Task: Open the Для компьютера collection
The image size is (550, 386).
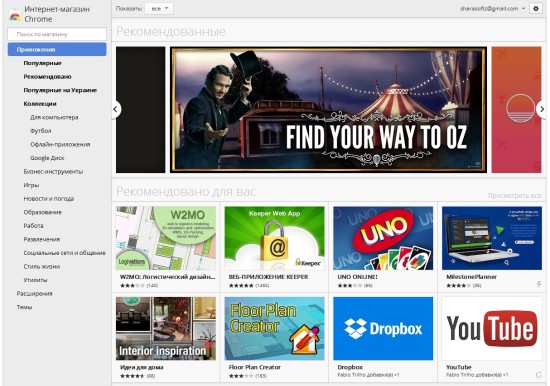Action: coord(54,117)
